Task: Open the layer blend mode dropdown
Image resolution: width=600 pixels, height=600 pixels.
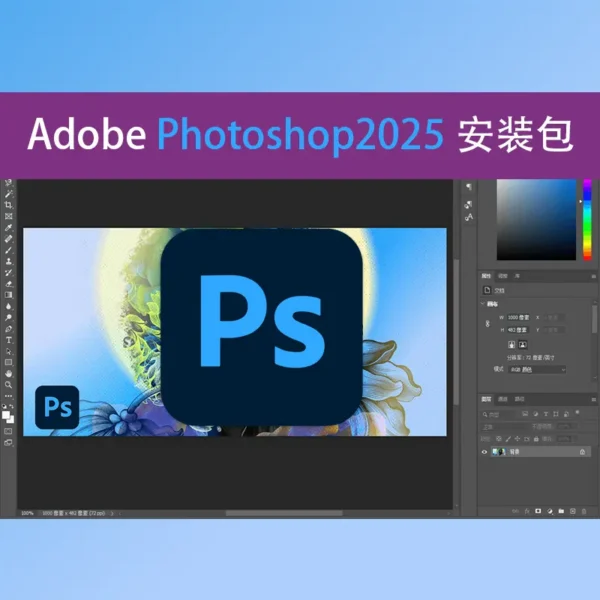Action: pos(504,427)
